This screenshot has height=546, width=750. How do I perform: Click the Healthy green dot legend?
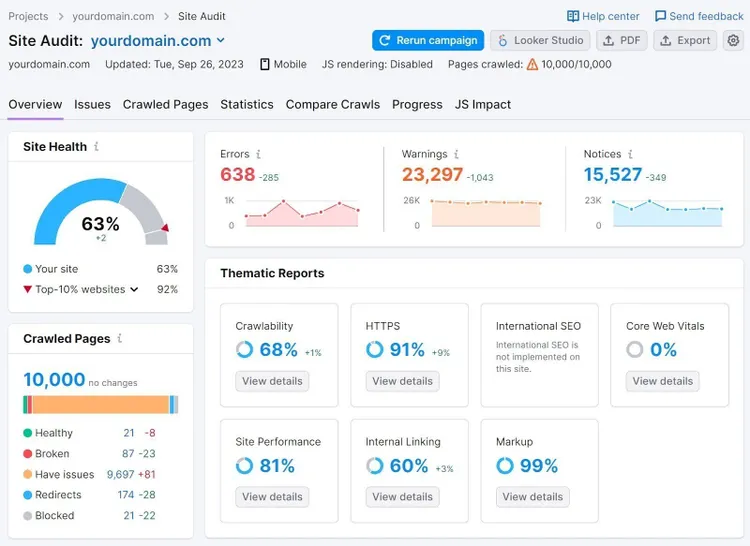click(x=28, y=433)
